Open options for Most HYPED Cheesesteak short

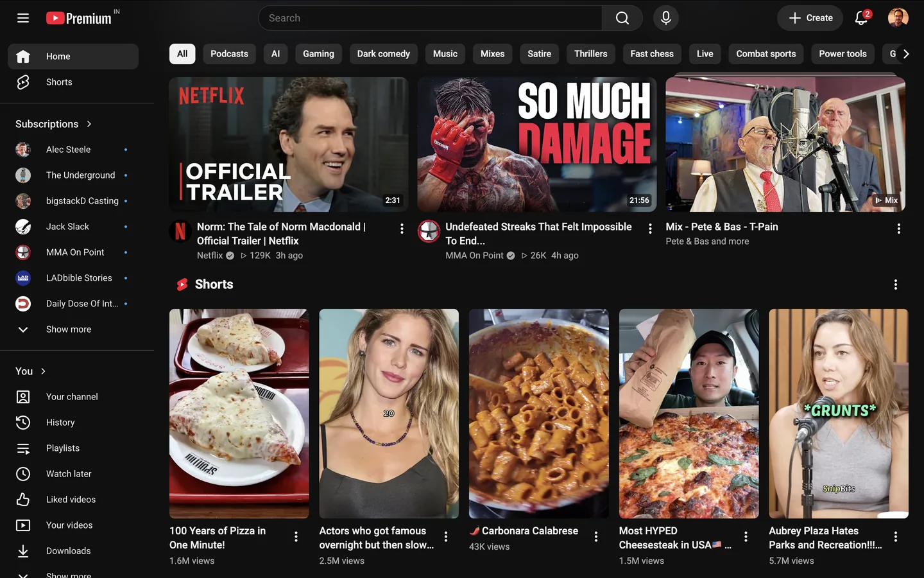(x=746, y=537)
